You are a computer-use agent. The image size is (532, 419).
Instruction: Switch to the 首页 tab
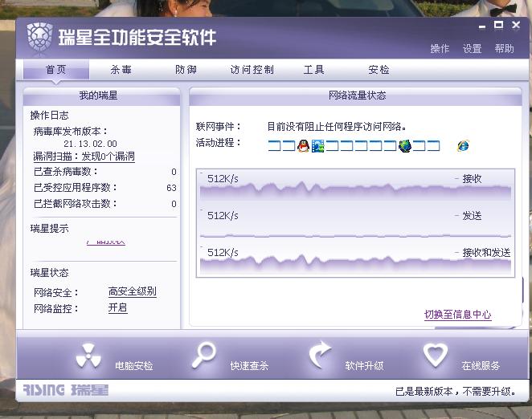56,70
